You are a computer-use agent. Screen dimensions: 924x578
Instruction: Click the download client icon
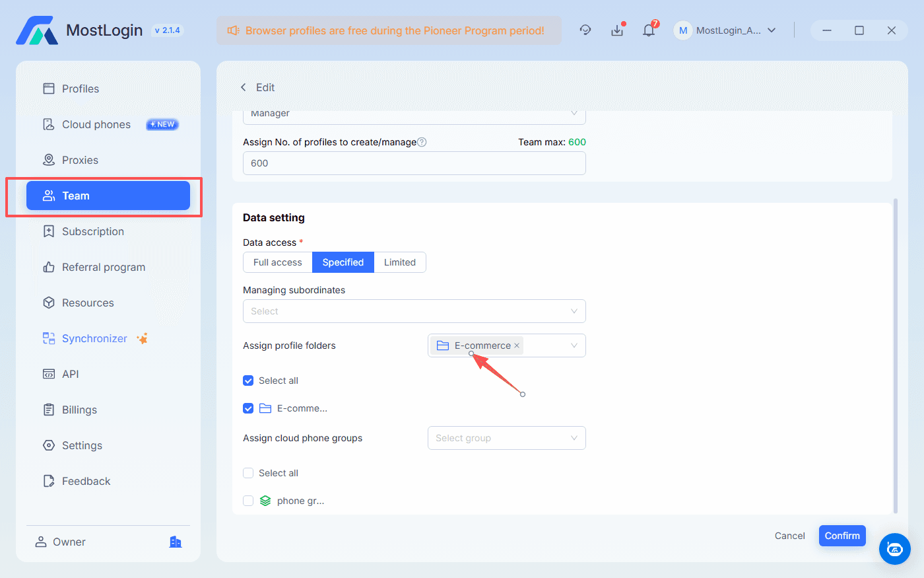tap(617, 30)
